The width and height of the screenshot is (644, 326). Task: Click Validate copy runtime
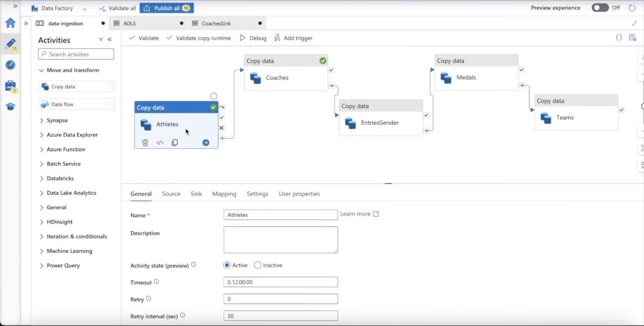(198, 38)
